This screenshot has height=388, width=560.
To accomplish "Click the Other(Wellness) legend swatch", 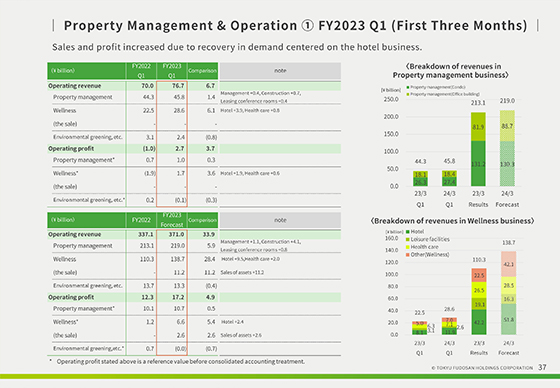I will pos(408,255).
